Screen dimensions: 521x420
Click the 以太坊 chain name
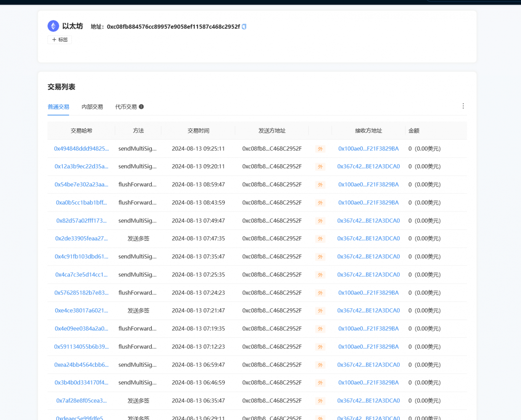(72, 26)
